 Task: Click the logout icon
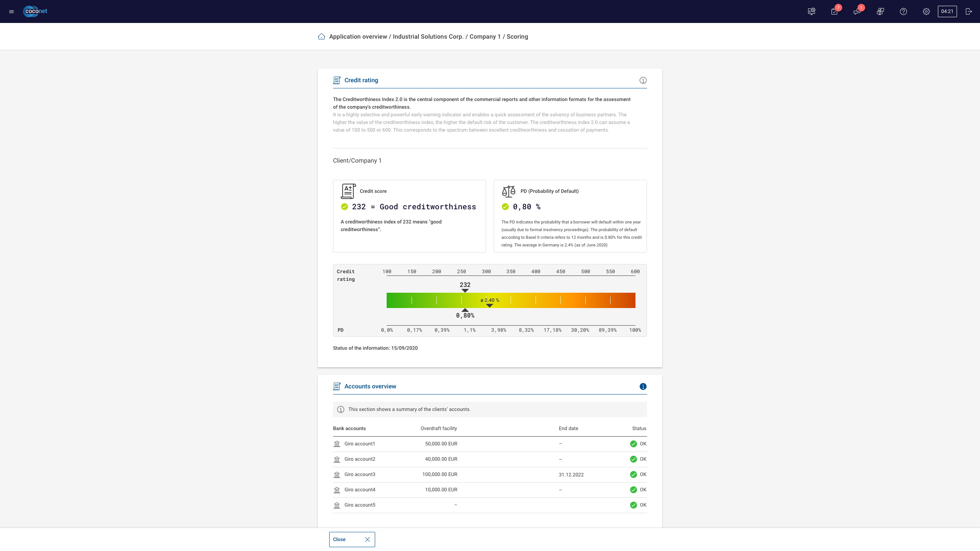969,11
